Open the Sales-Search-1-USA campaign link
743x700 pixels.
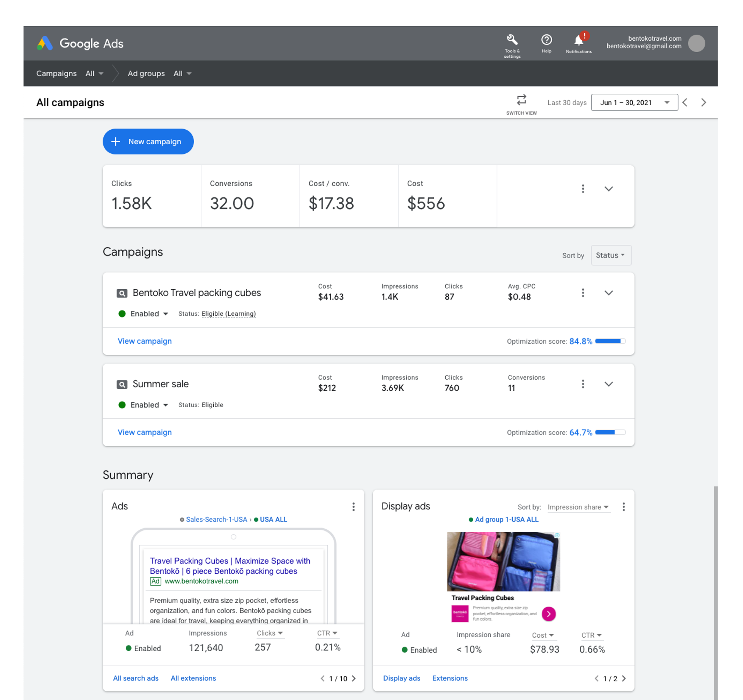click(x=216, y=520)
